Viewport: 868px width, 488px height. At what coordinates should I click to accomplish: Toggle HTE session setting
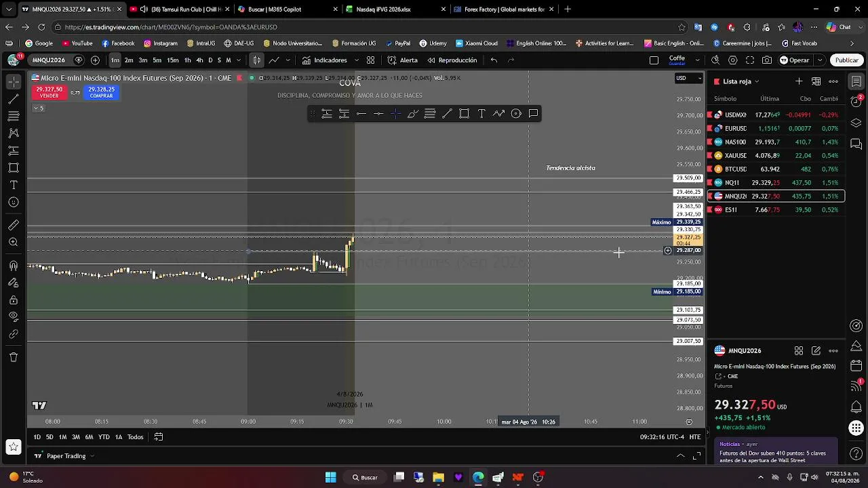tap(695, 437)
